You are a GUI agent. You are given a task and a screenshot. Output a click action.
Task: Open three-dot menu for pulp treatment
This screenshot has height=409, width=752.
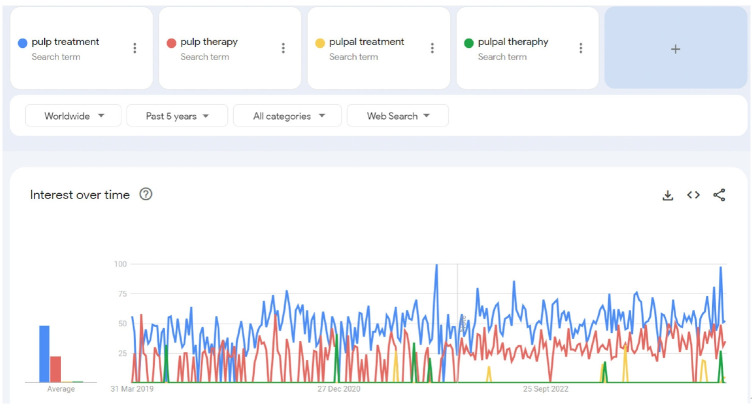pos(135,48)
